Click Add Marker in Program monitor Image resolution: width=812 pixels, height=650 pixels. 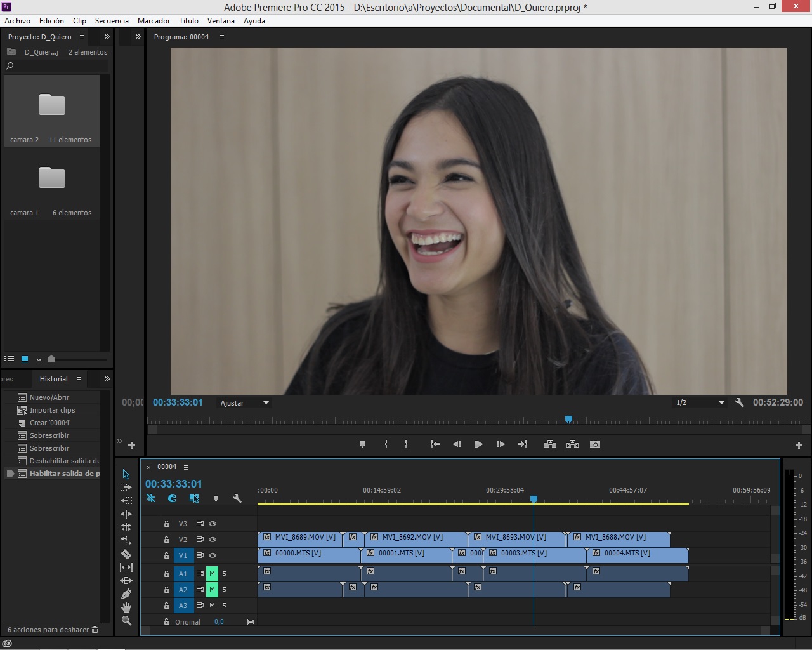point(362,444)
